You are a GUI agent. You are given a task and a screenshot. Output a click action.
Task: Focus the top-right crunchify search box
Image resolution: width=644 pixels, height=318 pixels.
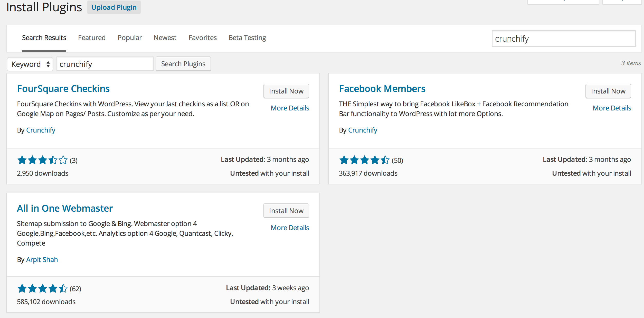coord(564,39)
